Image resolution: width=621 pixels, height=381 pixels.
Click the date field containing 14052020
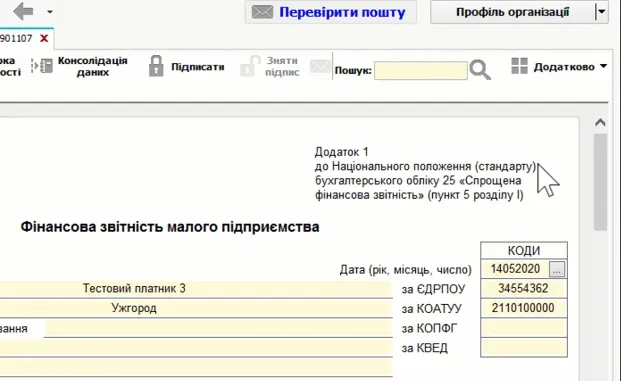[x=515, y=269]
